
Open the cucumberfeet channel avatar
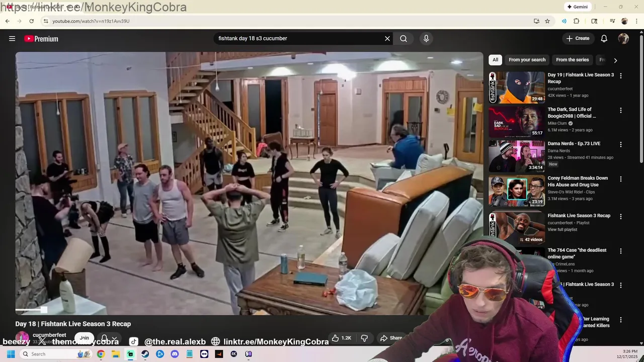pyautogui.click(x=22, y=338)
